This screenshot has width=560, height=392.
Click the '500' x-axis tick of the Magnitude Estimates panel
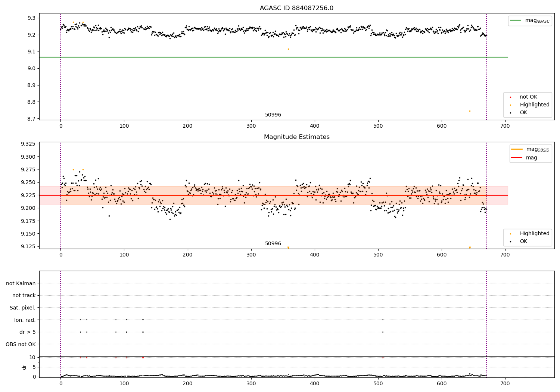[378, 255]
